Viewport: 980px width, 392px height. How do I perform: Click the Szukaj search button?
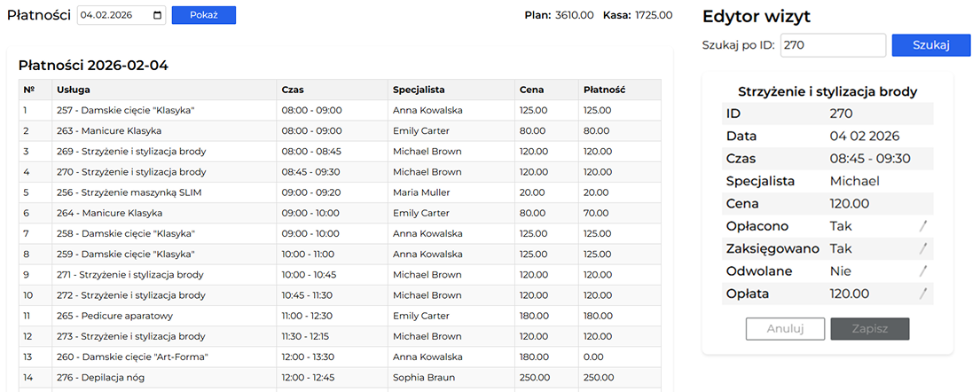coord(930,45)
